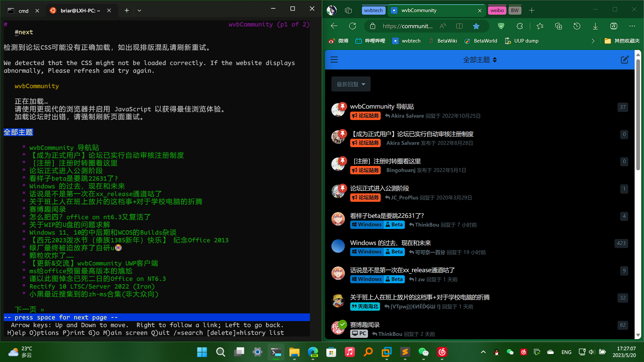Click the browser address bar URL
Screen dimensions: 644x362
coord(407,26)
